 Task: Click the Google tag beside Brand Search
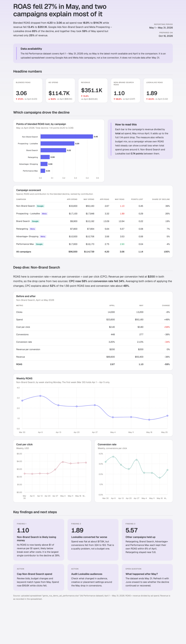point(35,221)
